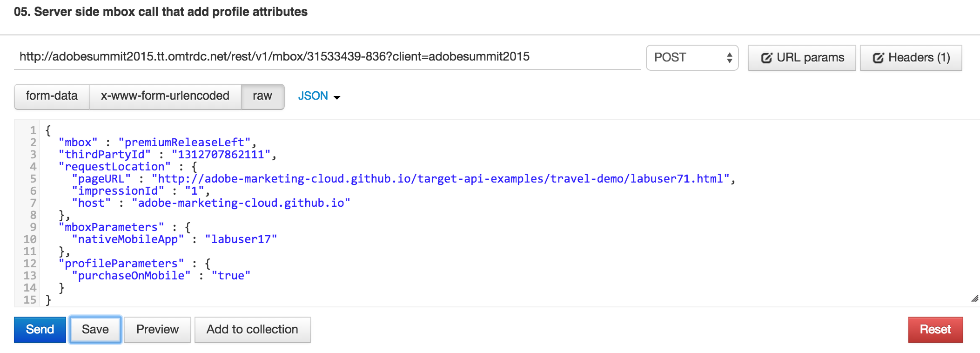This screenshot has width=980, height=353.
Task: Open the Headers (1) panel
Action: [x=911, y=58]
